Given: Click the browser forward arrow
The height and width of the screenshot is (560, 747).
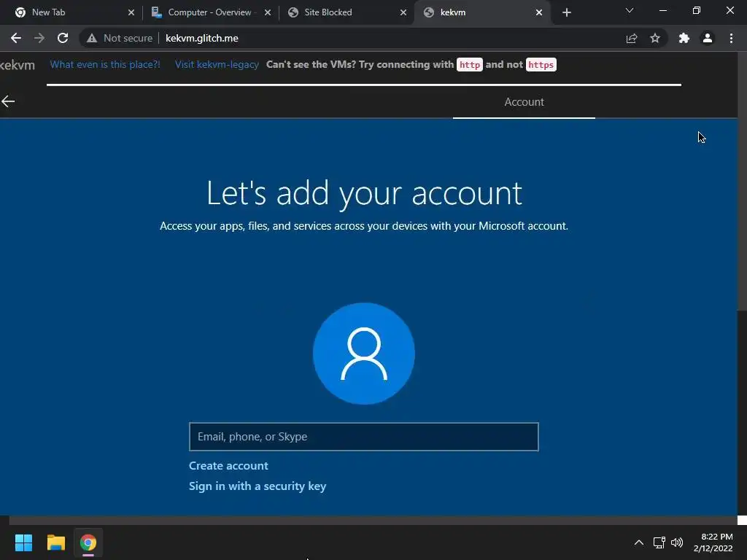Looking at the screenshot, I should (x=39, y=38).
